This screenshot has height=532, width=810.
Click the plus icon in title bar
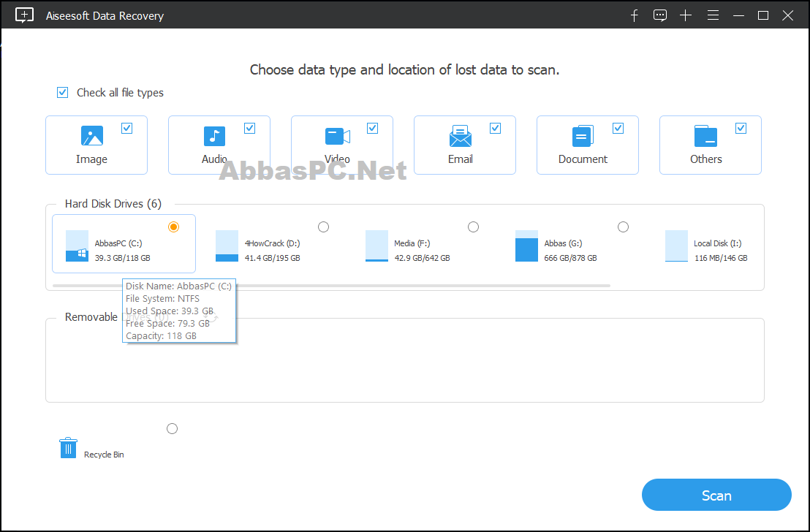(686, 15)
